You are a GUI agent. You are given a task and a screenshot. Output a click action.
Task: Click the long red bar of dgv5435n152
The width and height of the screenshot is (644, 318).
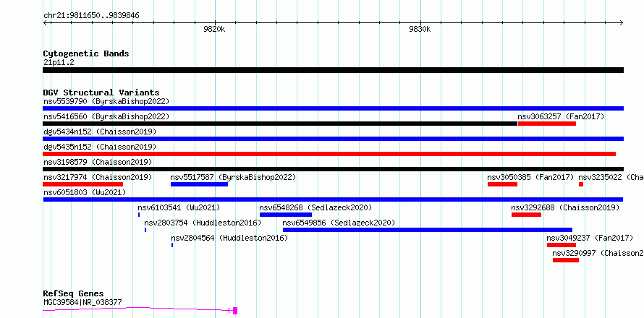pyautogui.click(x=329, y=154)
